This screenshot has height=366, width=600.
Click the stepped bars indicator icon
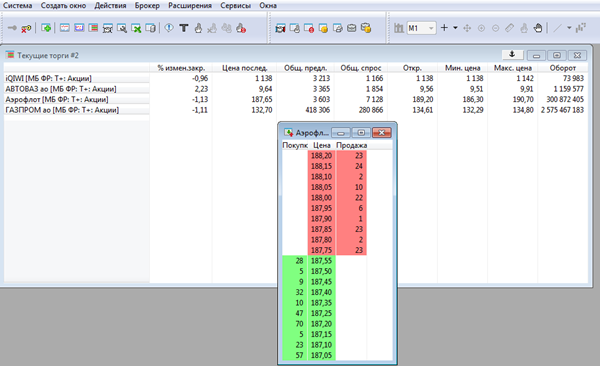point(581,28)
